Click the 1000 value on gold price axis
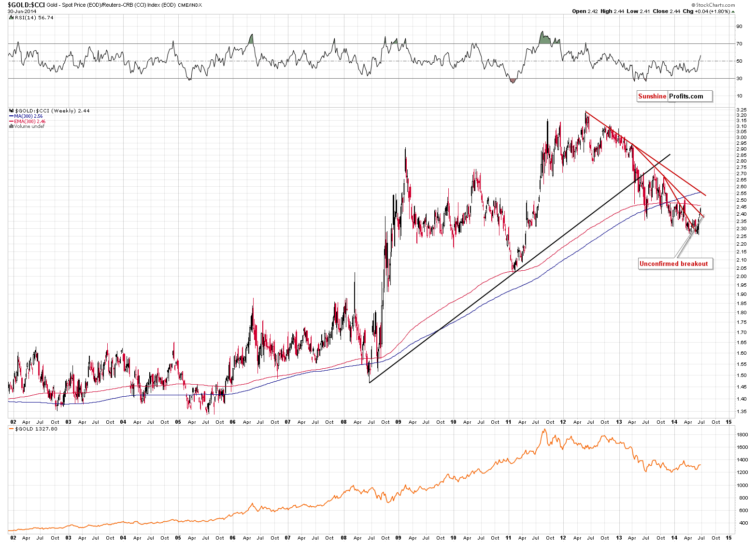This screenshot has height=542, width=756. 742,485
